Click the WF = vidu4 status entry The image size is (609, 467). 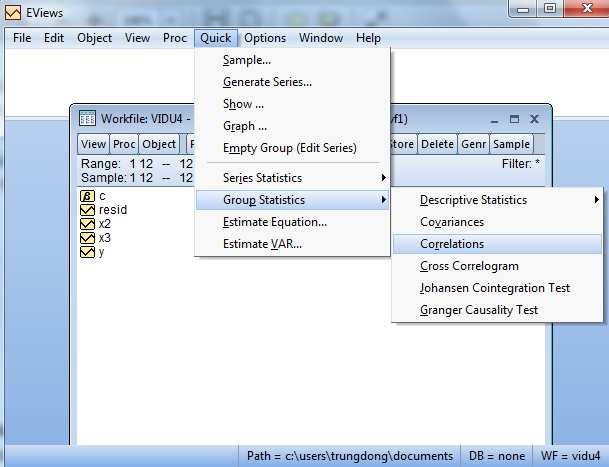(570, 456)
